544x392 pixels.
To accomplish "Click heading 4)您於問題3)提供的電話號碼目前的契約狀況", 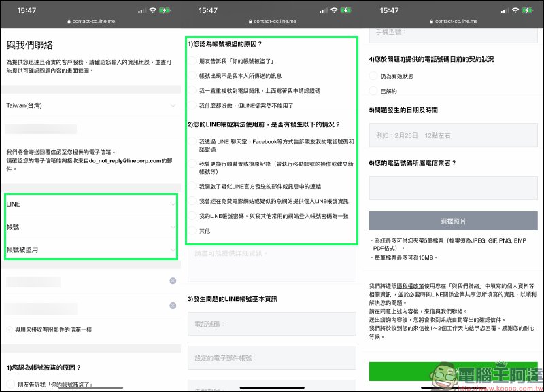I will tap(431, 59).
